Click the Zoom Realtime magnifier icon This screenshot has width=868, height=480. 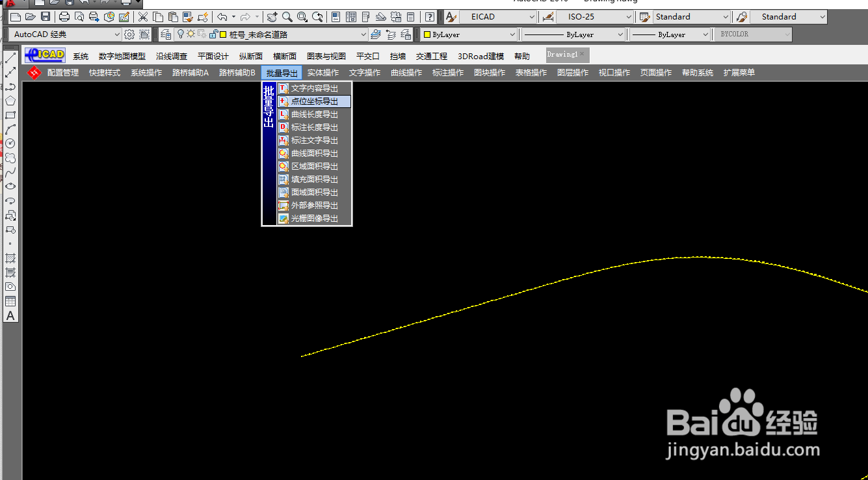point(287,17)
